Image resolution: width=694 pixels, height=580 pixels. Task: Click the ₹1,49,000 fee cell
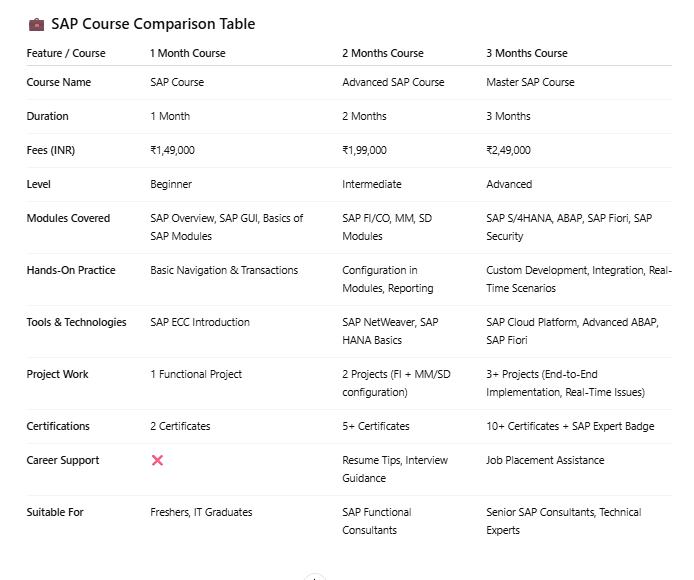[172, 150]
